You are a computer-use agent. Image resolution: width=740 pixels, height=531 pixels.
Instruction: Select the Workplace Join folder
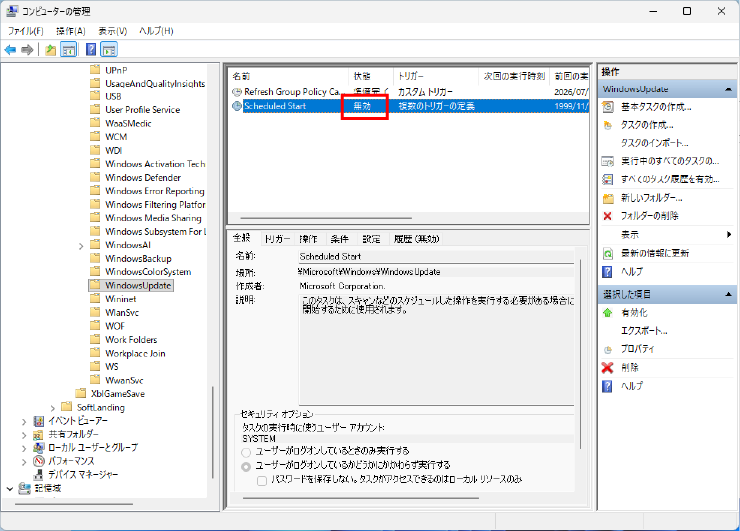[x=135, y=354]
